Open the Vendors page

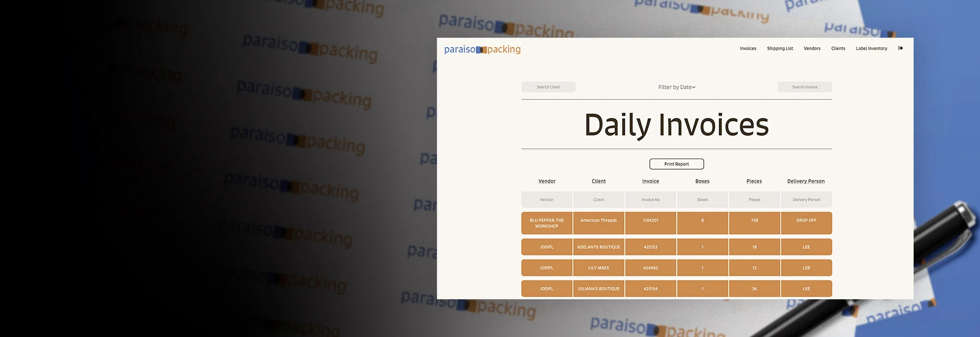click(812, 48)
